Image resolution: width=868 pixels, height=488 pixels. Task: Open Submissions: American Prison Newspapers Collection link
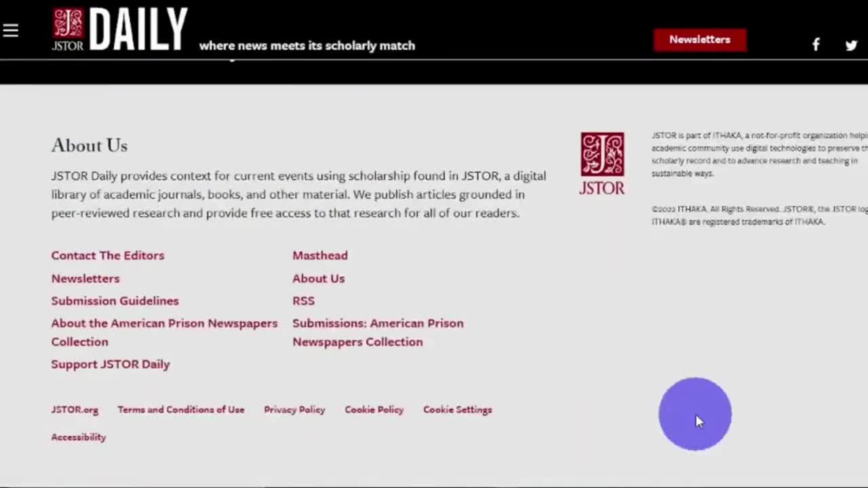tap(378, 332)
